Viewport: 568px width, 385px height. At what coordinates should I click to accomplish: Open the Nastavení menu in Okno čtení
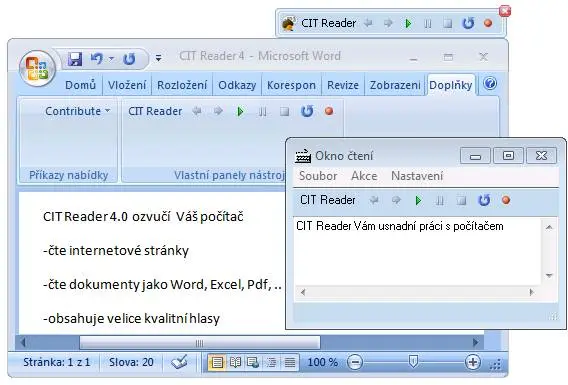pyautogui.click(x=417, y=176)
